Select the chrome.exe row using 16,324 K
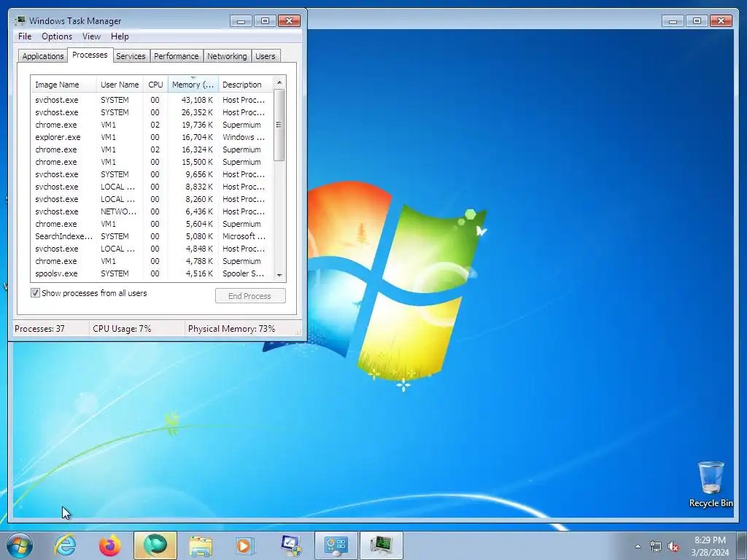Screen dimensions: 747x560 [152, 149]
